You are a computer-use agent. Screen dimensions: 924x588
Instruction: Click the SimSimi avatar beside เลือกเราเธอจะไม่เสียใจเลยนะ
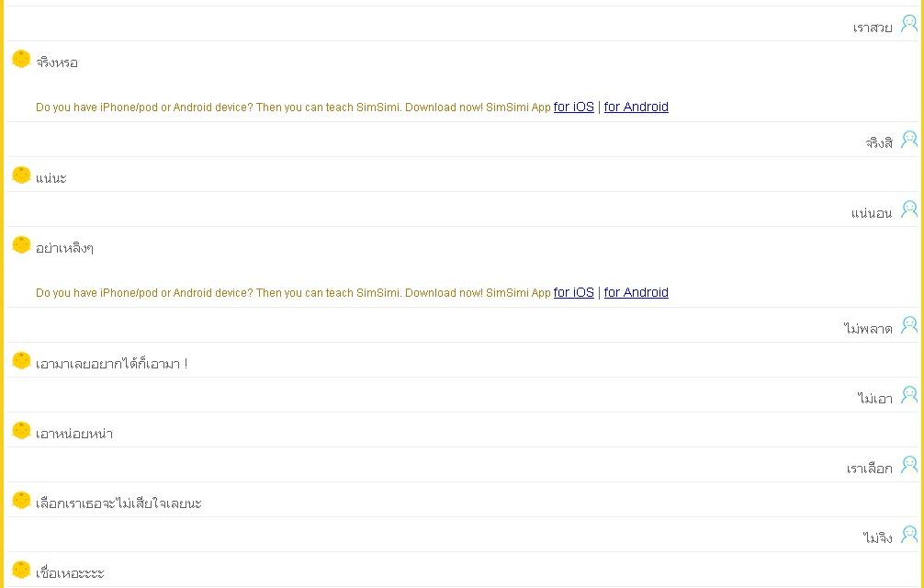click(21, 500)
